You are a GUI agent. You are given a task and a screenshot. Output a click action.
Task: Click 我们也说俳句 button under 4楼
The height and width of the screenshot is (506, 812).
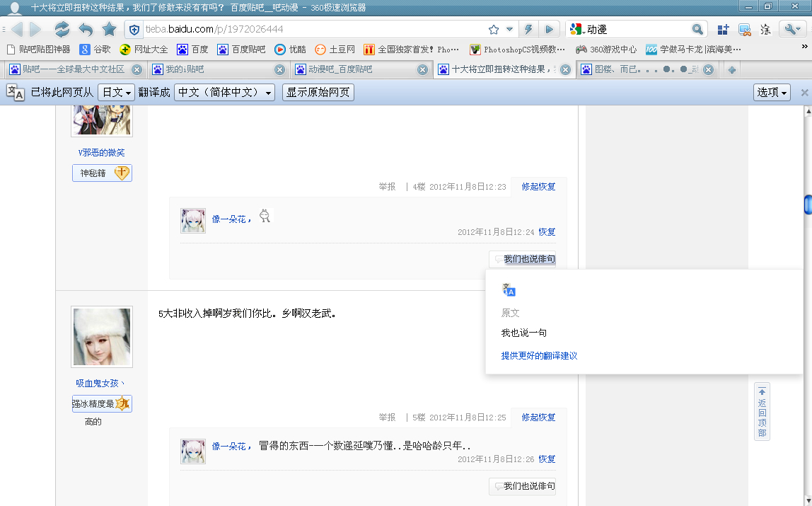pyautogui.click(x=523, y=259)
